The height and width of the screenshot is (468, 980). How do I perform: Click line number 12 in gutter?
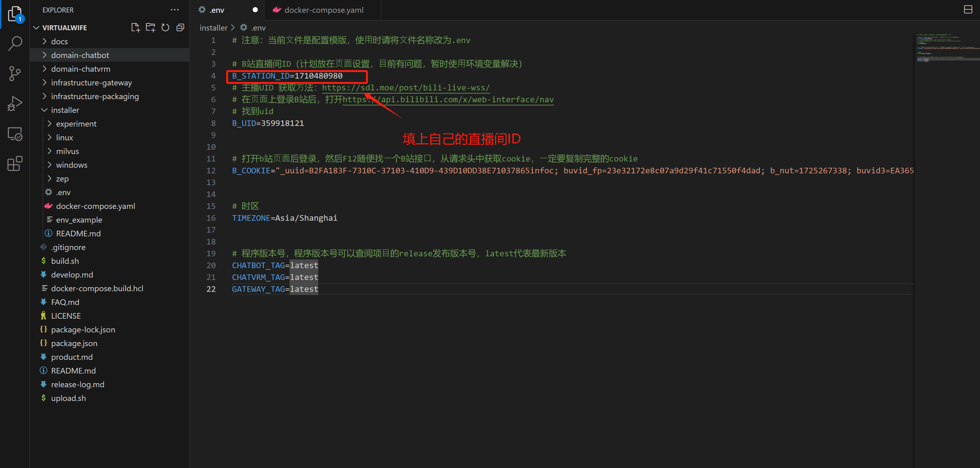point(211,170)
